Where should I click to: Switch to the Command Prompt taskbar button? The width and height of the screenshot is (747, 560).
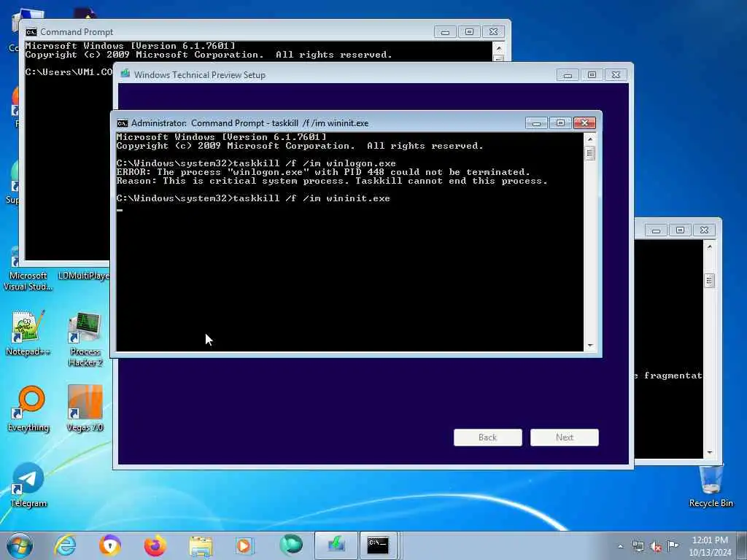[x=379, y=545]
